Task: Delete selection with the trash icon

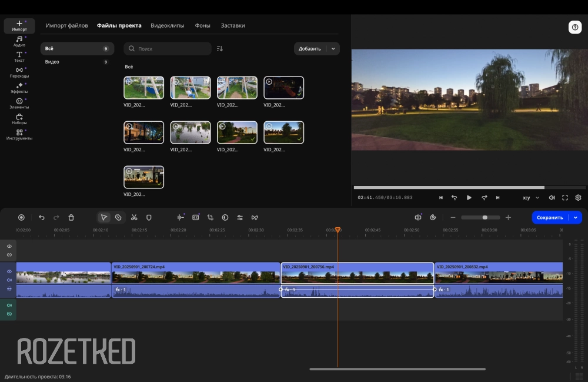Action: click(71, 217)
